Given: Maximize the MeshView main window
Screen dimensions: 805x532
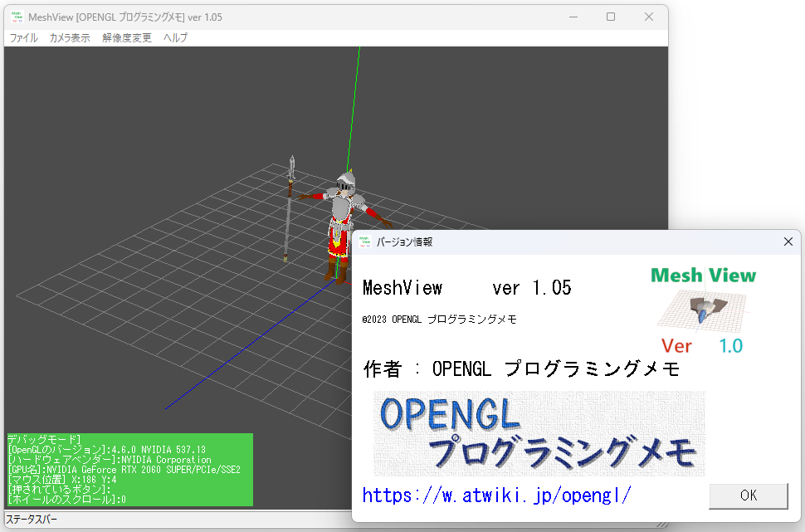Looking at the screenshot, I should (611, 17).
